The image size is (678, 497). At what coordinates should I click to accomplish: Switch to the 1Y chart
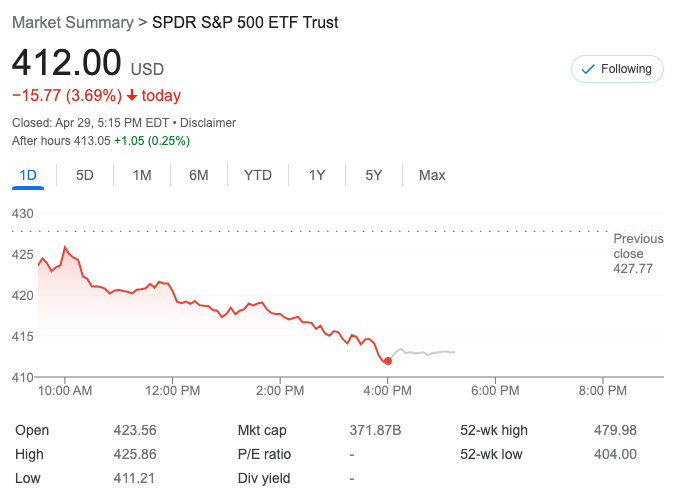pos(317,175)
